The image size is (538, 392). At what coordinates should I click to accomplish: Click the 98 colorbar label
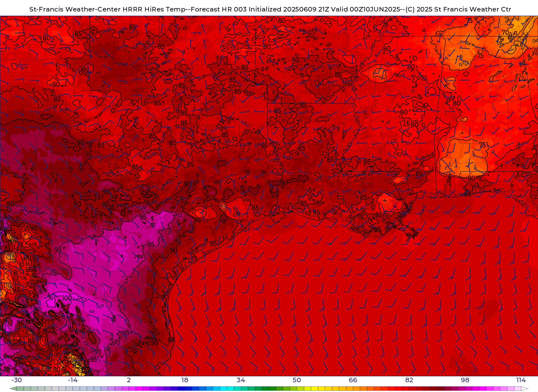pos(465,380)
